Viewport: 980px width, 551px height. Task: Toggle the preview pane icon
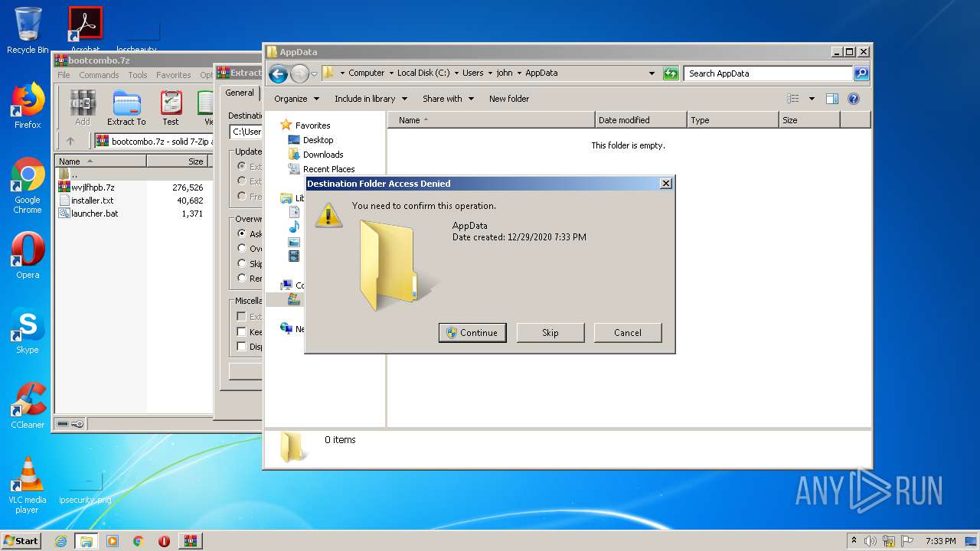832,99
